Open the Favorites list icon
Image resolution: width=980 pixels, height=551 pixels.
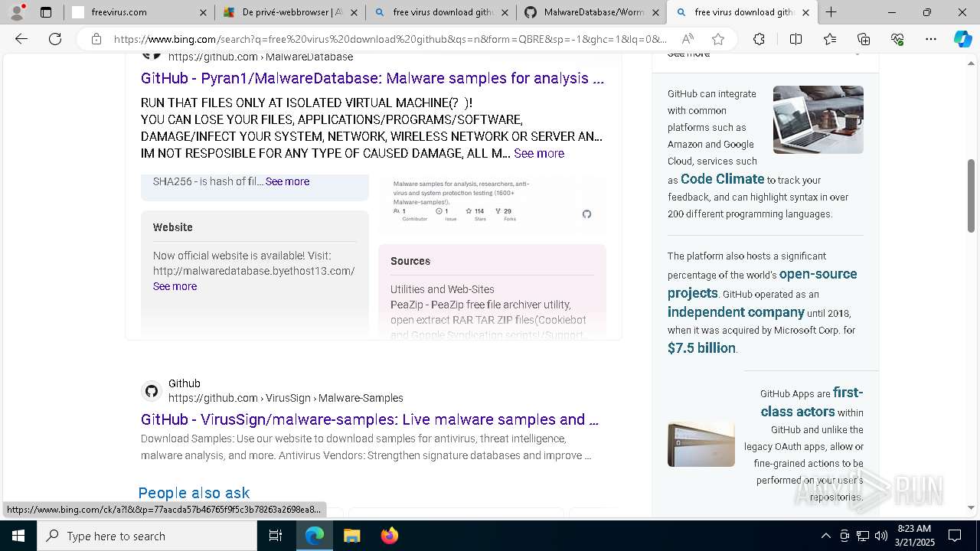click(830, 39)
